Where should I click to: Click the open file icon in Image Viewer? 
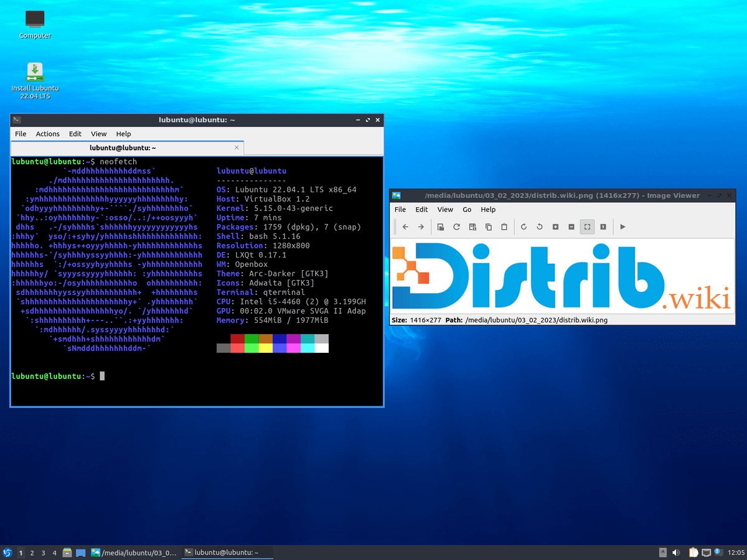[441, 226]
